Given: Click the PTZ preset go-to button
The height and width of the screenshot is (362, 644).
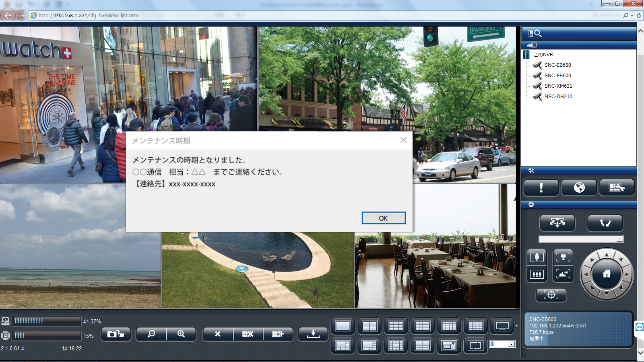Looking at the screenshot, I should pos(557,223).
